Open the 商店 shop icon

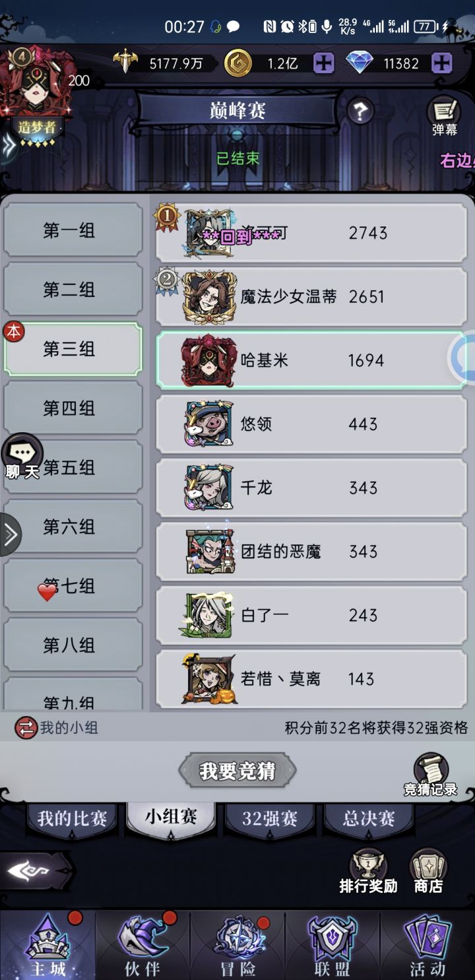[x=428, y=872]
